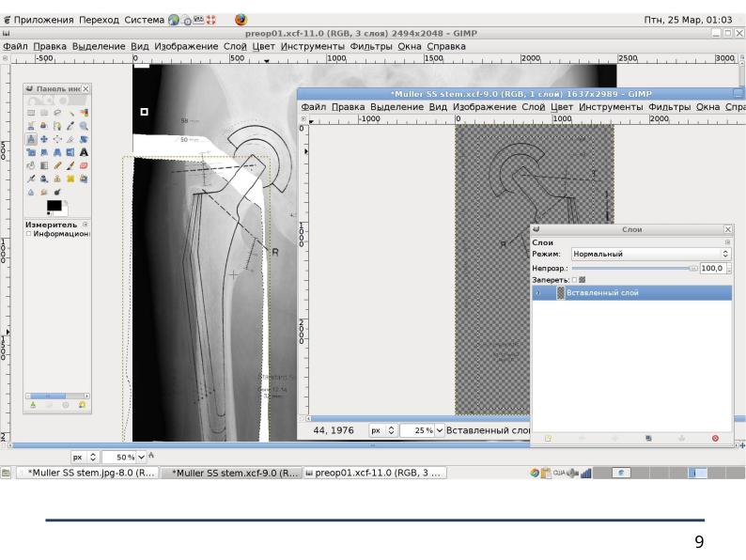
Task: Click the Color Picker tool
Action: click(x=70, y=126)
